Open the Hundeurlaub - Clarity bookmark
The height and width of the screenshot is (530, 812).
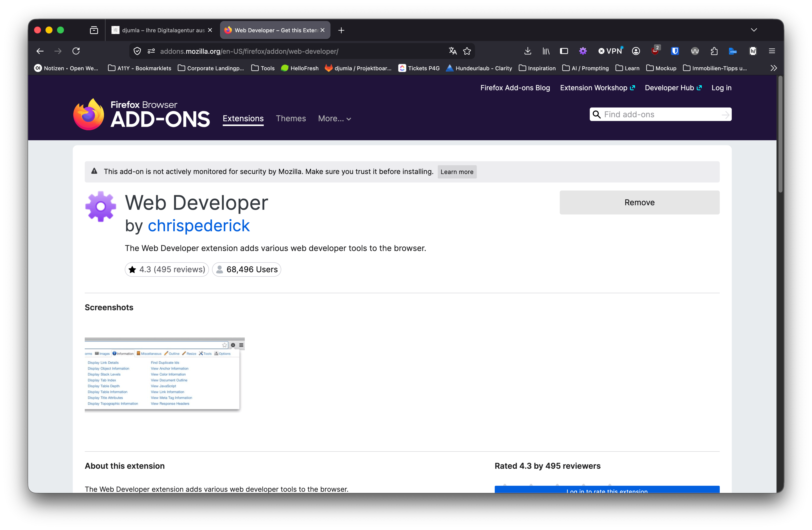coord(479,68)
